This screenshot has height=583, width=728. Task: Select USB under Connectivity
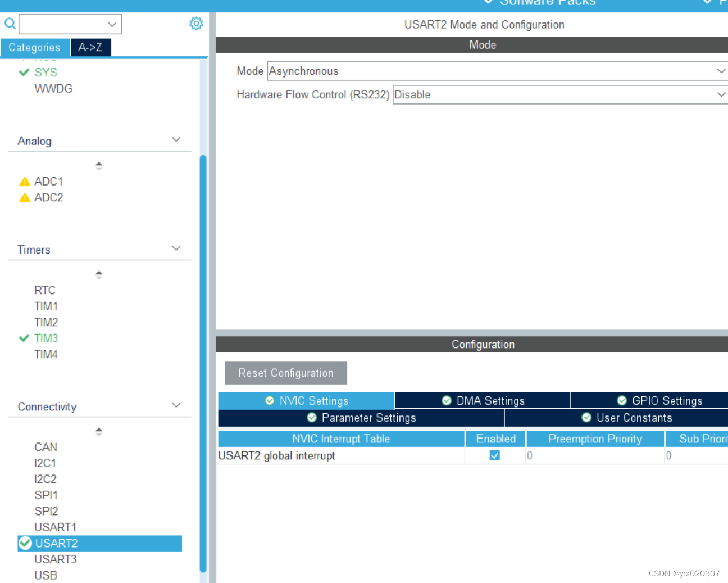tap(46, 576)
